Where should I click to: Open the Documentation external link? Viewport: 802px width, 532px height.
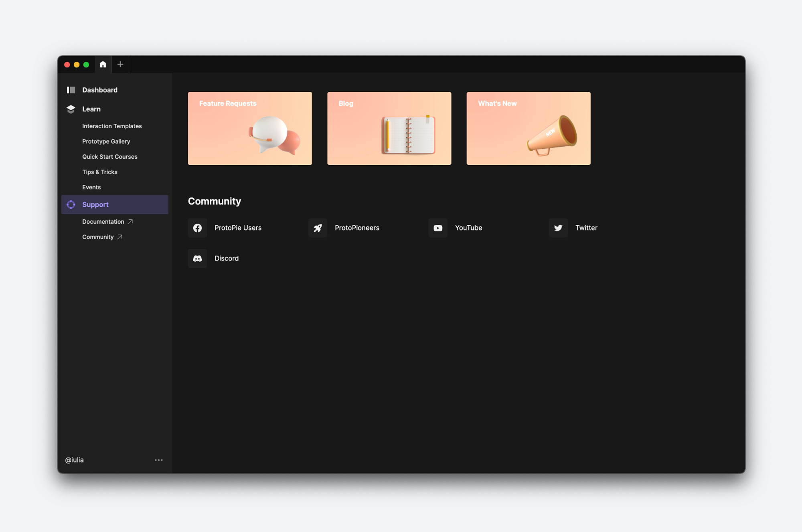pos(107,222)
